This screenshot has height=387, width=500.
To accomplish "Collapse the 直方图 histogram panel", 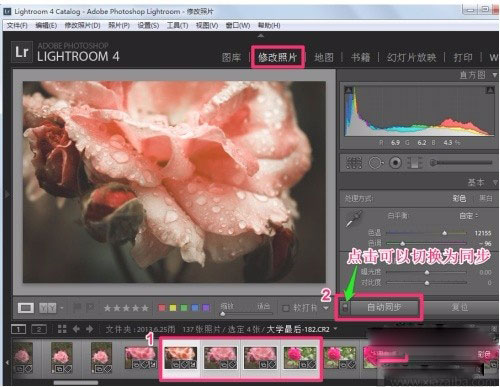I will [495, 75].
